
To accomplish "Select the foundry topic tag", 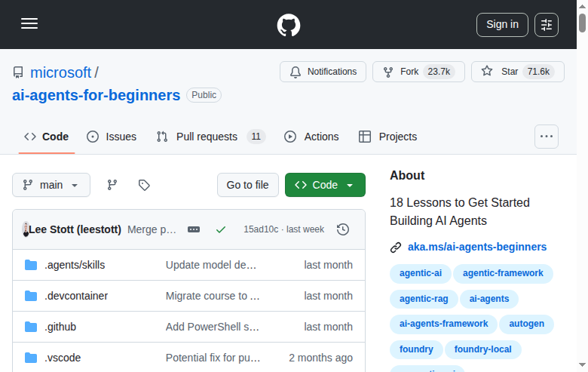I will click(x=416, y=349).
